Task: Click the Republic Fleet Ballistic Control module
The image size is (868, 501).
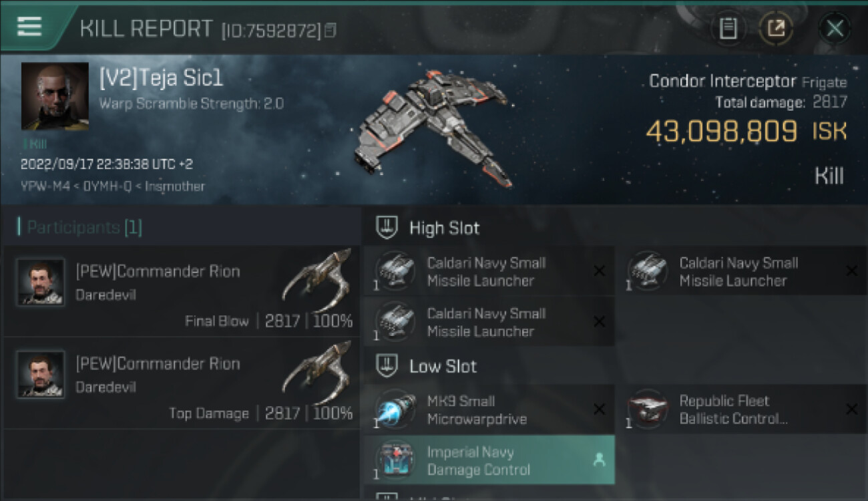Action: coord(740,409)
